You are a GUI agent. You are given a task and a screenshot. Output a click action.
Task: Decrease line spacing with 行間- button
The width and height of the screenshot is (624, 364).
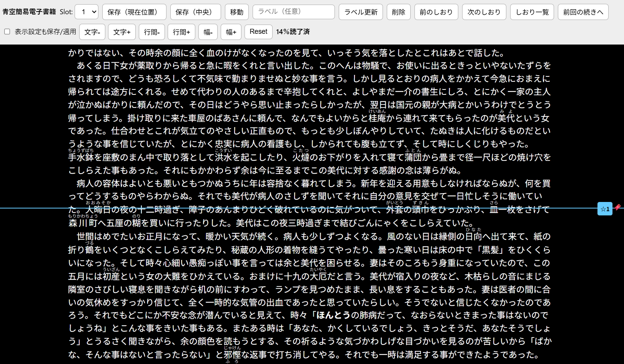[151, 32]
